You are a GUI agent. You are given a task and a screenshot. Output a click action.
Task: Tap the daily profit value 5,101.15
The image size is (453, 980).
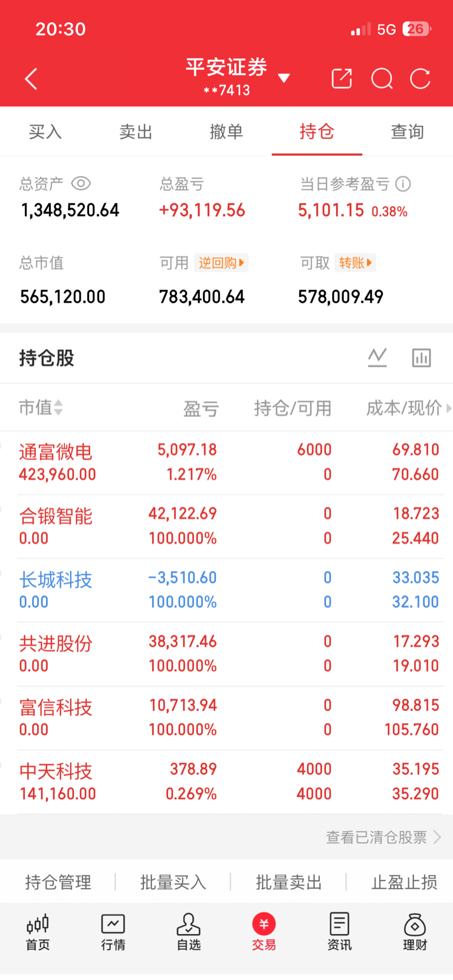331,210
